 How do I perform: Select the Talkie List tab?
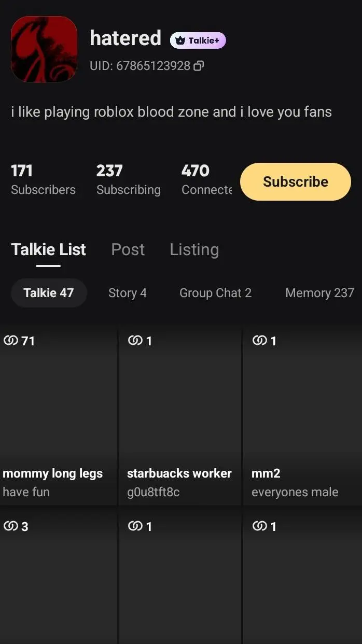(x=48, y=249)
